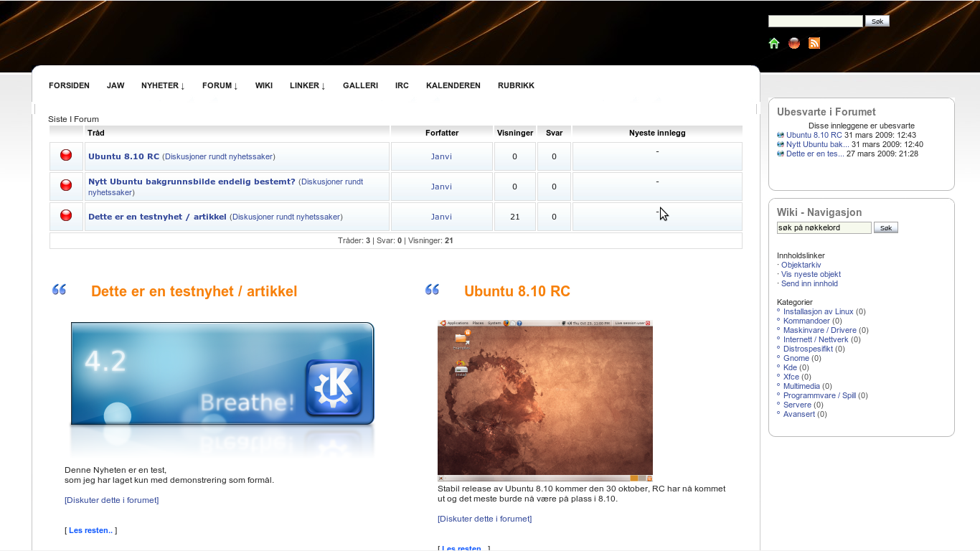980x551 pixels.
Task: Open the Xfce wiki category
Action: pos(791,377)
